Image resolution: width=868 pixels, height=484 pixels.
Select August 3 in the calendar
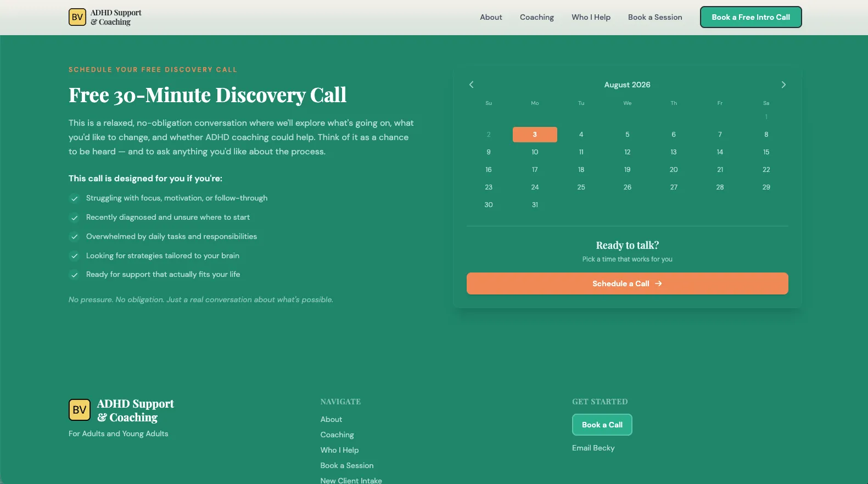point(535,135)
